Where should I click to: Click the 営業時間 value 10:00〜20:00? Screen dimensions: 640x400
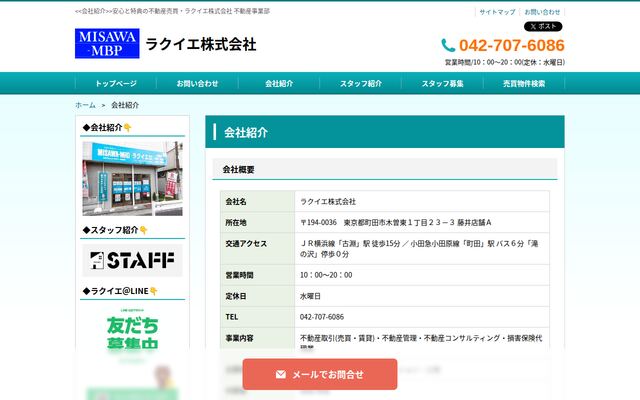click(x=326, y=275)
